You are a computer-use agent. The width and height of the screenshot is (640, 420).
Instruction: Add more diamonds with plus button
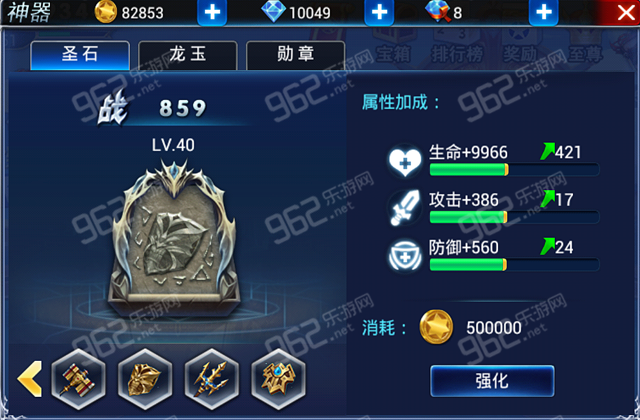[380, 12]
